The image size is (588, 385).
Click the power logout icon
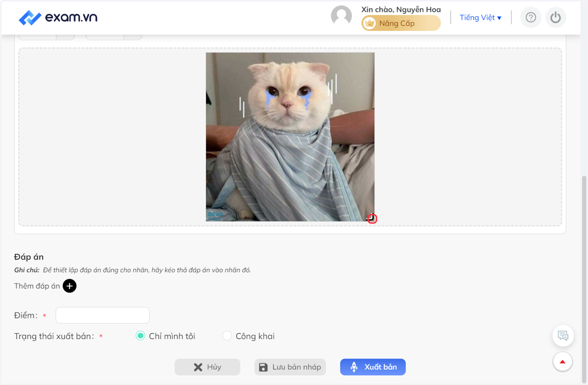click(x=555, y=18)
